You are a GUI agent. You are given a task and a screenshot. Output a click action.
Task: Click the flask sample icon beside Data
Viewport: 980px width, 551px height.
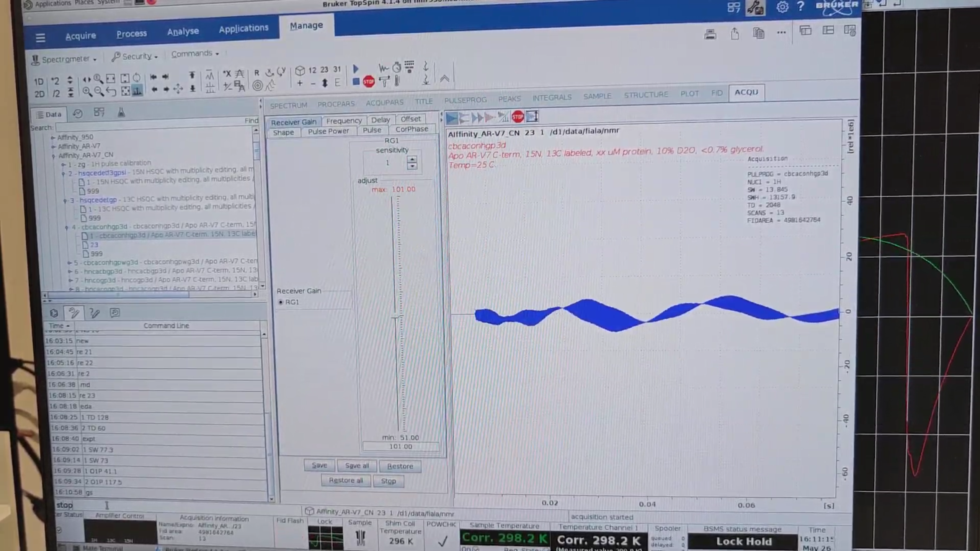click(121, 112)
